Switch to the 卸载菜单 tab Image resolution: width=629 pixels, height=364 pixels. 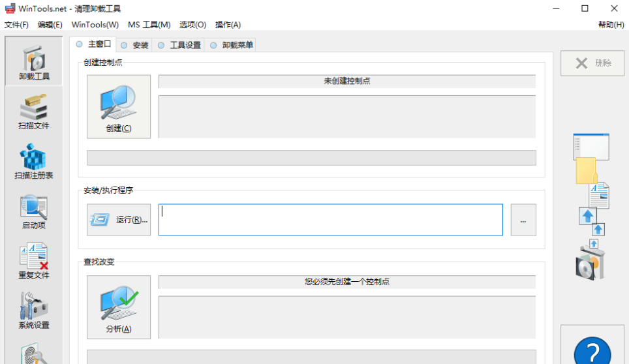click(232, 45)
